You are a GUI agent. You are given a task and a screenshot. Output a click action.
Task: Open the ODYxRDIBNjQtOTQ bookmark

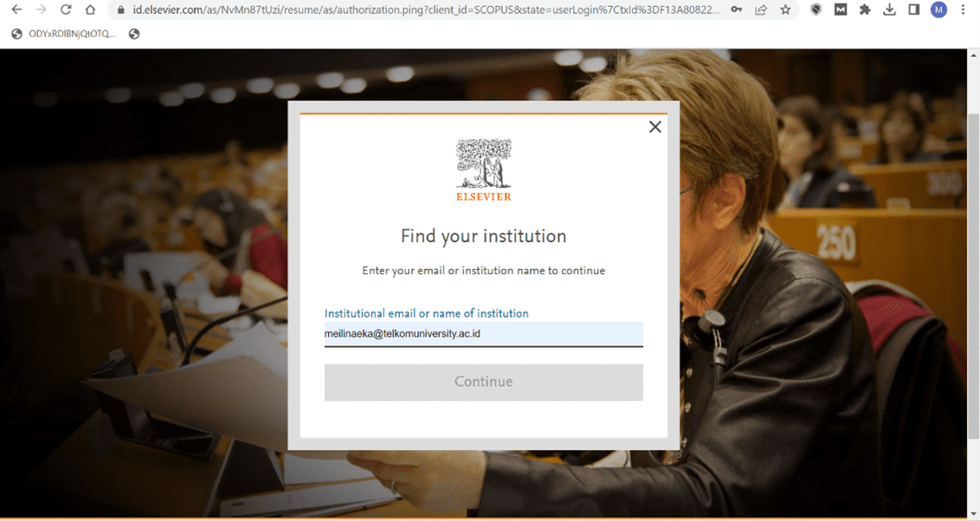click(x=64, y=35)
